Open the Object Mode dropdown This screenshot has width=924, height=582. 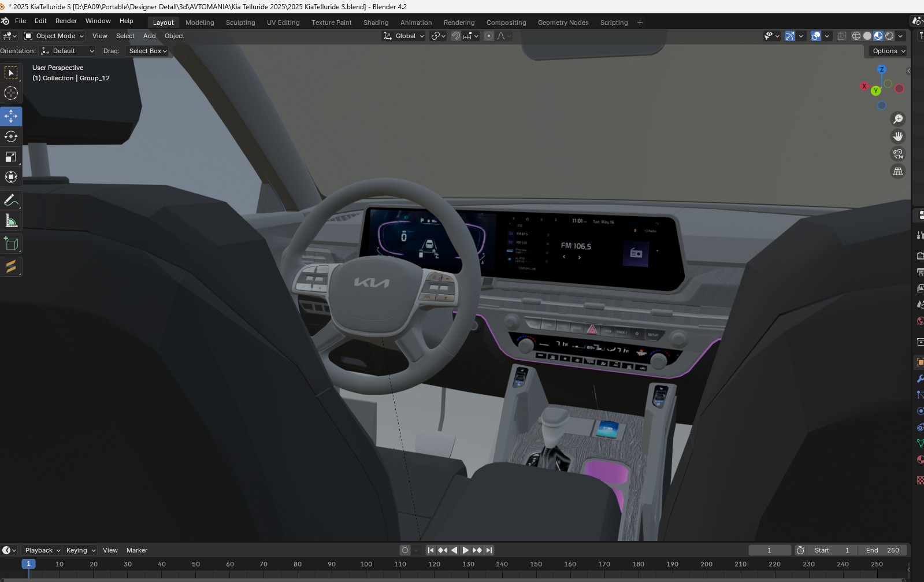(x=54, y=36)
